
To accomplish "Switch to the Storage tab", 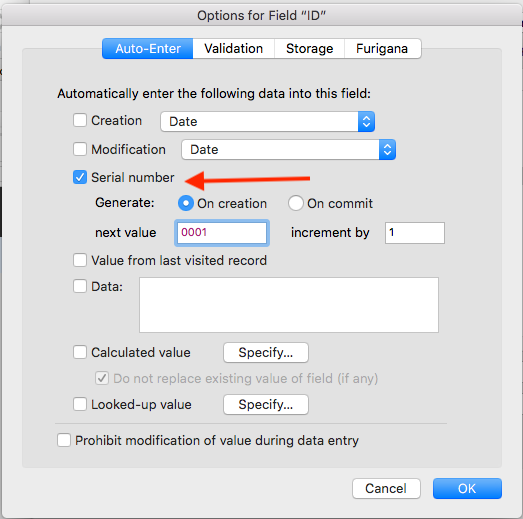I will (x=310, y=49).
